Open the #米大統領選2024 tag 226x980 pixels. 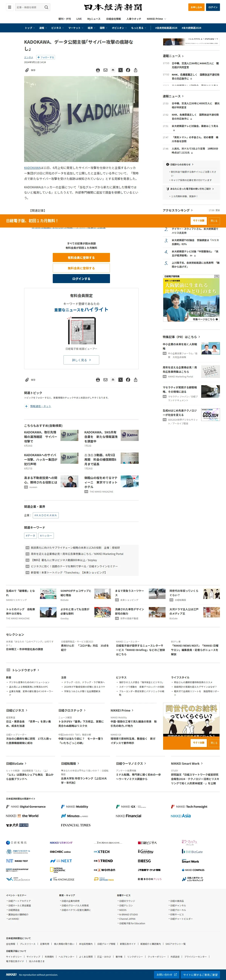point(191,28)
